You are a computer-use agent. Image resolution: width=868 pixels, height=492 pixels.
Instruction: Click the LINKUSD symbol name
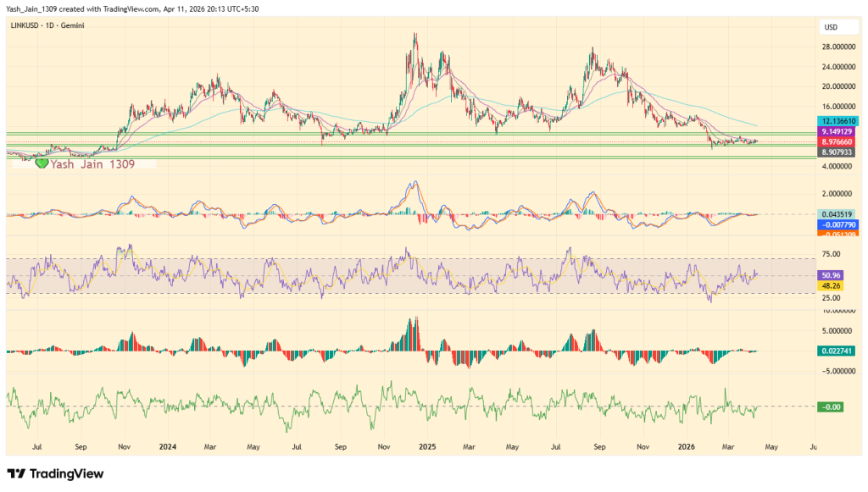[x=26, y=26]
